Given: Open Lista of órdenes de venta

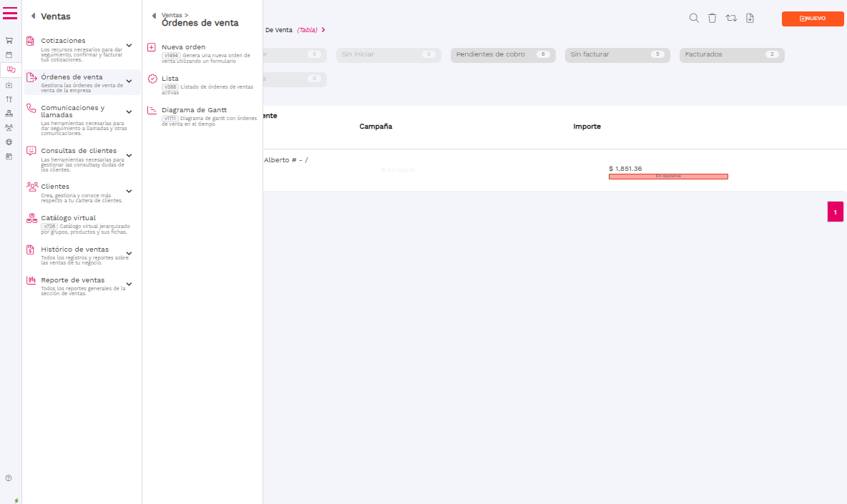Looking at the screenshot, I should [170, 79].
